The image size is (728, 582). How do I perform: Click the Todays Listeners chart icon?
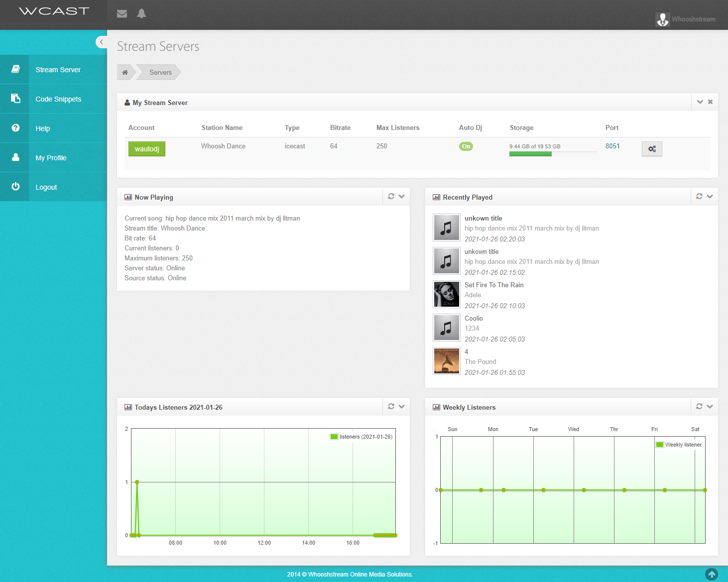tap(128, 407)
